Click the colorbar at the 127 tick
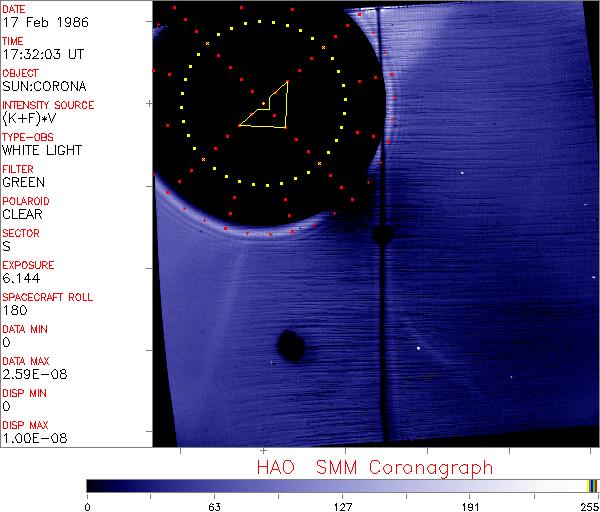Image resolution: width=600 pixels, height=512 pixels. tap(342, 485)
